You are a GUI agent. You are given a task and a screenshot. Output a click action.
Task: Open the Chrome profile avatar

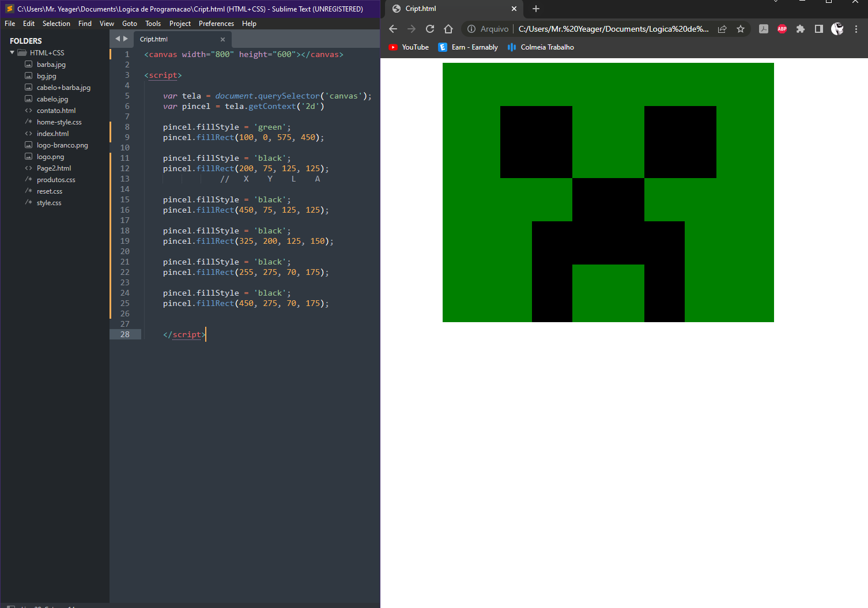click(x=837, y=29)
